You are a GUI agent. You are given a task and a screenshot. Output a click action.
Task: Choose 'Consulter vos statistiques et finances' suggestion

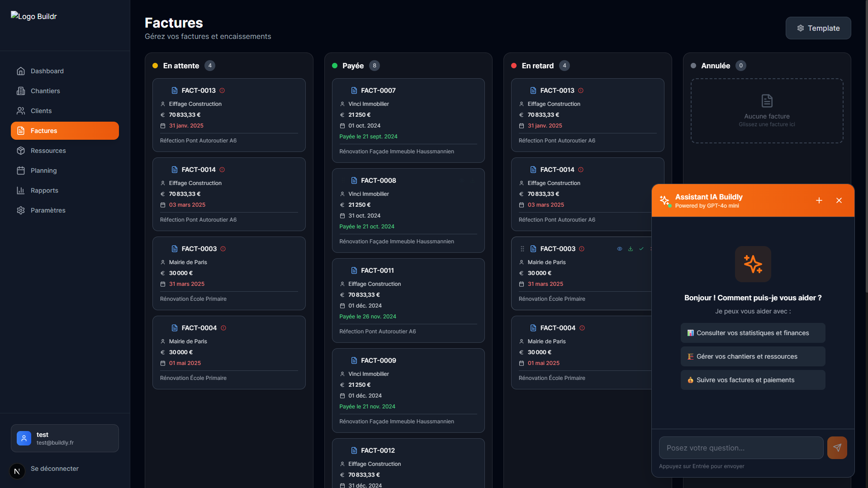[x=753, y=333]
